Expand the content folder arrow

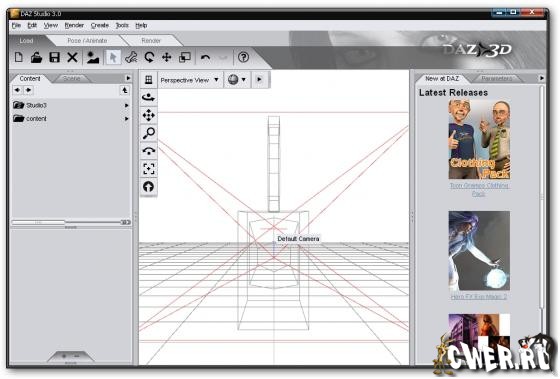(126, 119)
